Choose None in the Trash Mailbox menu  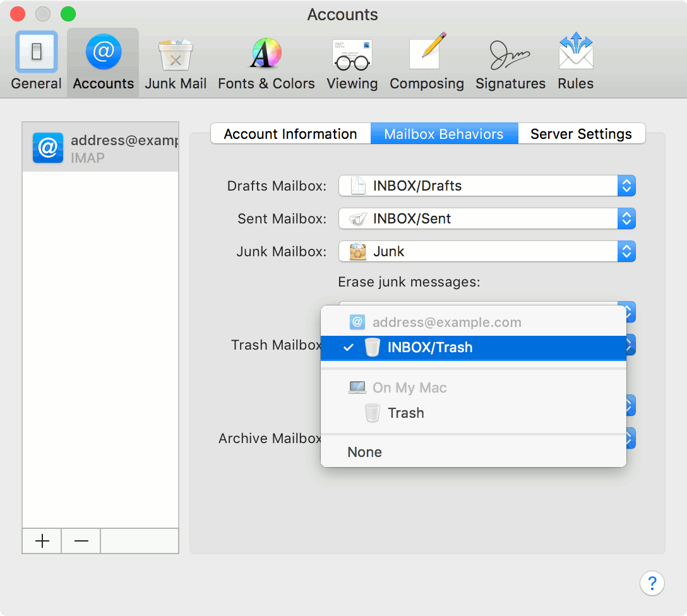pos(364,452)
